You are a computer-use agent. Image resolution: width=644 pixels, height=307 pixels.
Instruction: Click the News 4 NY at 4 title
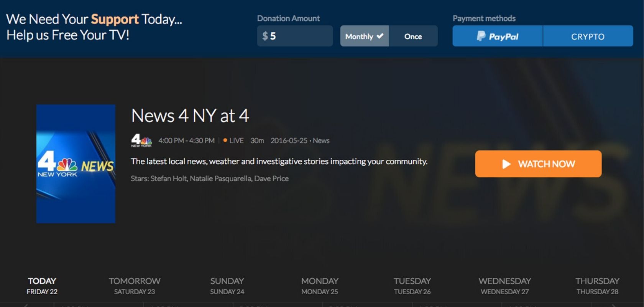[x=190, y=116]
